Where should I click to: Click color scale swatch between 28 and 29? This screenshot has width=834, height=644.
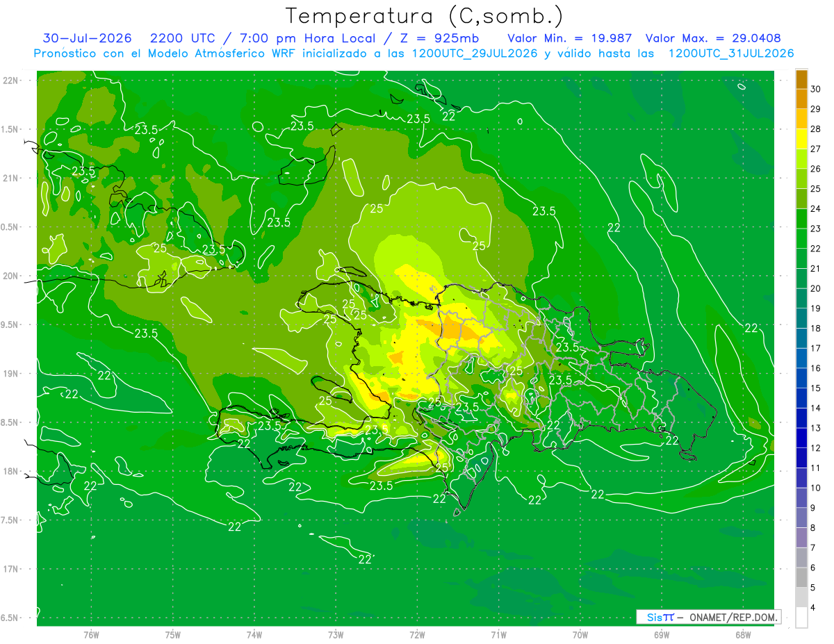[x=801, y=119]
